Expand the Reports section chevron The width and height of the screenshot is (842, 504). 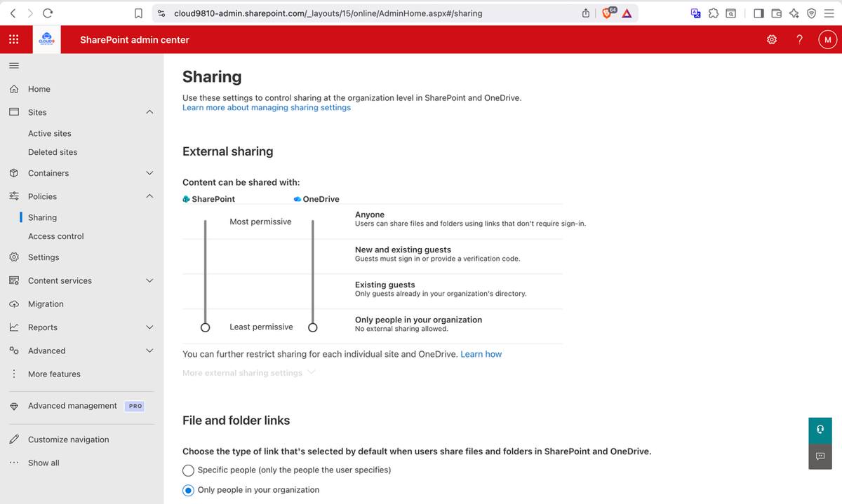[x=149, y=327]
